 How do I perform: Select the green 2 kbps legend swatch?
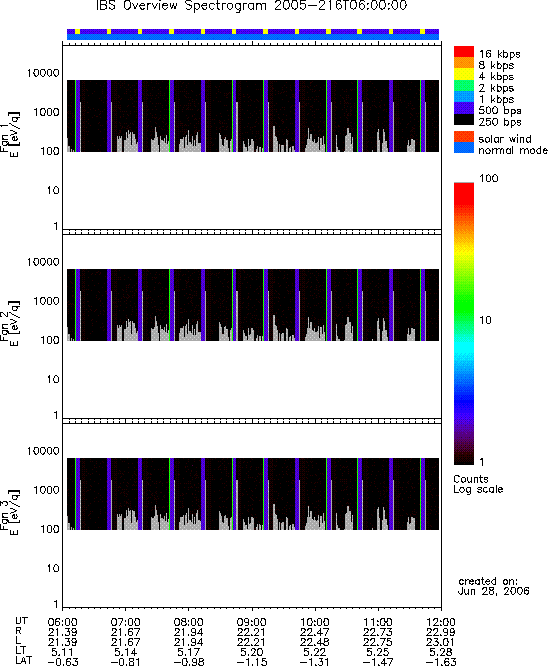(463, 85)
